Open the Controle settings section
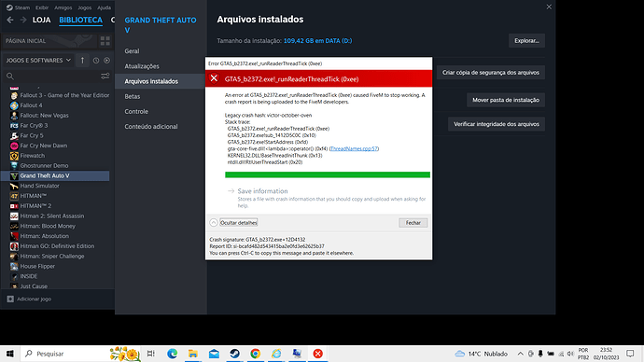 [x=136, y=112]
